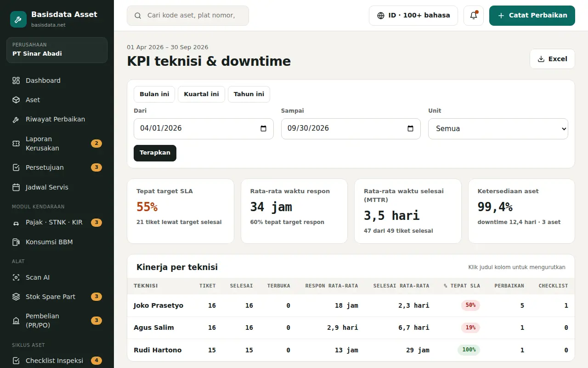The image size is (588, 368).
Task: Click the Konsumsi BBM fuel pump icon
Action: pyautogui.click(x=16, y=242)
